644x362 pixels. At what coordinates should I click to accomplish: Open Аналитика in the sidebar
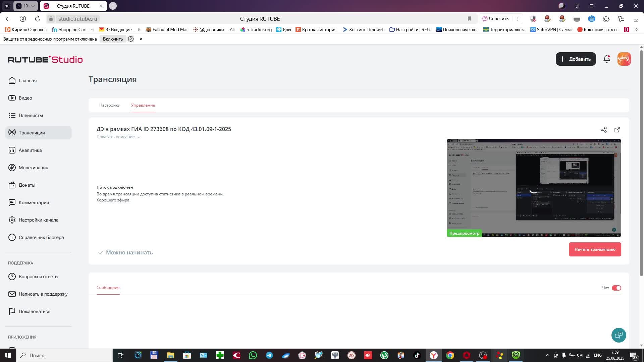[x=30, y=150]
